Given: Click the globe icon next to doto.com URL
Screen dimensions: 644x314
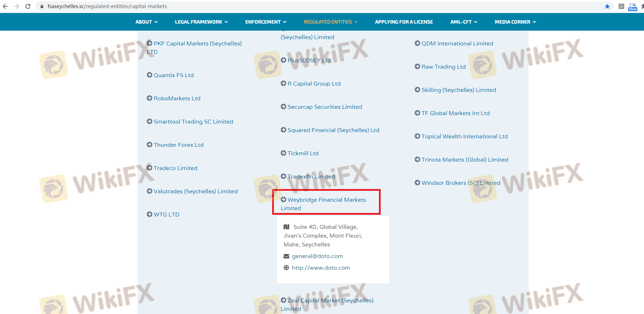Looking at the screenshot, I should pos(286,268).
